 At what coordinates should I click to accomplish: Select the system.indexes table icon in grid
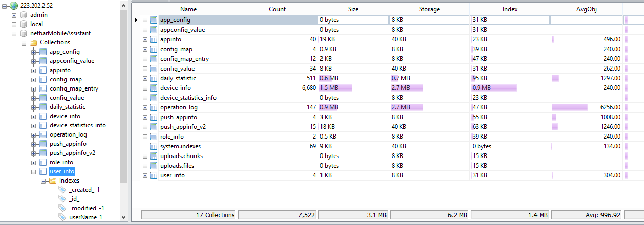click(154, 146)
